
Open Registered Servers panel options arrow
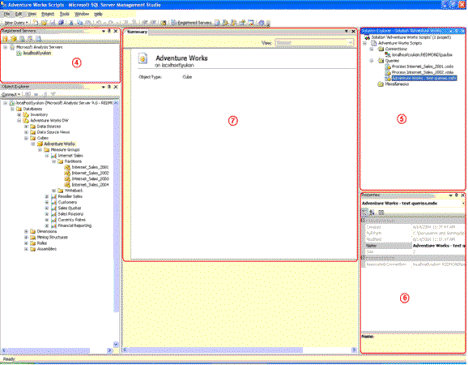104,31
